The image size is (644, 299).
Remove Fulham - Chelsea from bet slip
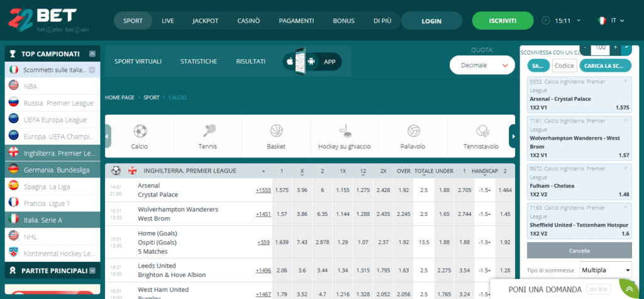tap(626, 168)
